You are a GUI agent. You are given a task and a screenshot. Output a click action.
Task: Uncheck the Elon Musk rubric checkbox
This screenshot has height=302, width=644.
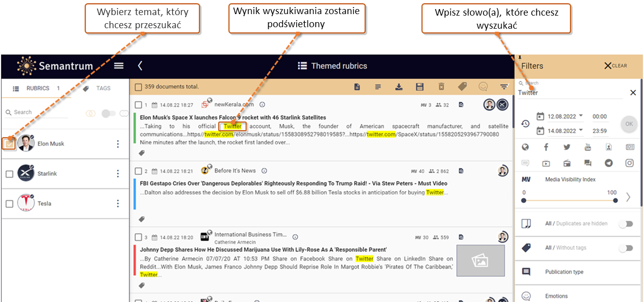pos(9,144)
